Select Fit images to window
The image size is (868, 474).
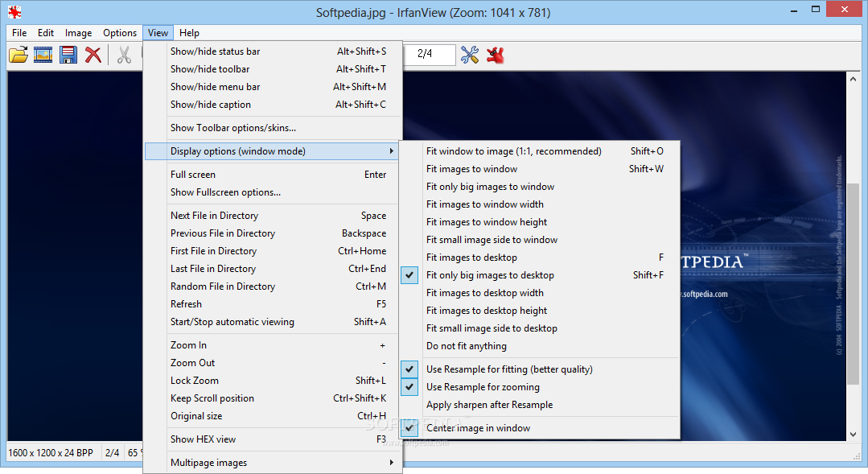click(540, 169)
